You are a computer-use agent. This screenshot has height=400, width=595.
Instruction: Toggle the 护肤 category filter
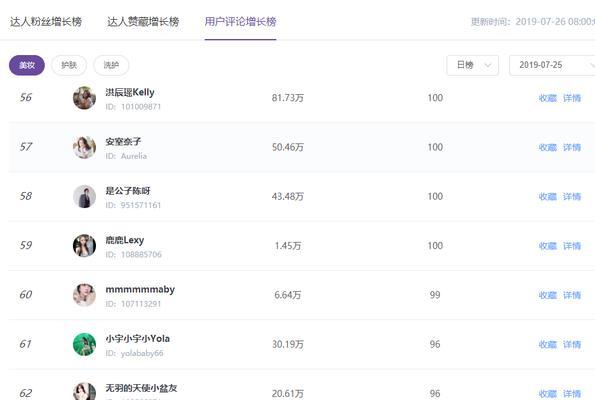(69, 65)
